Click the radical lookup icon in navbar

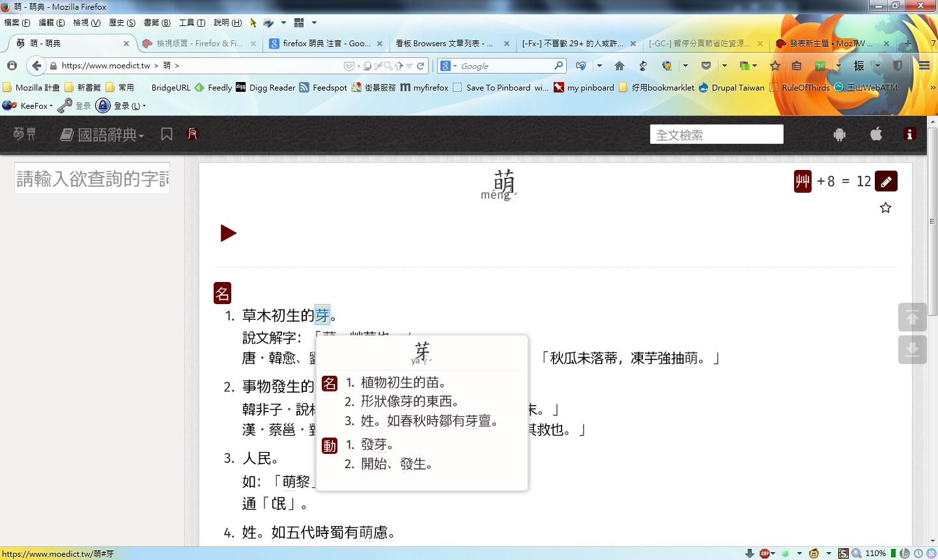(193, 134)
